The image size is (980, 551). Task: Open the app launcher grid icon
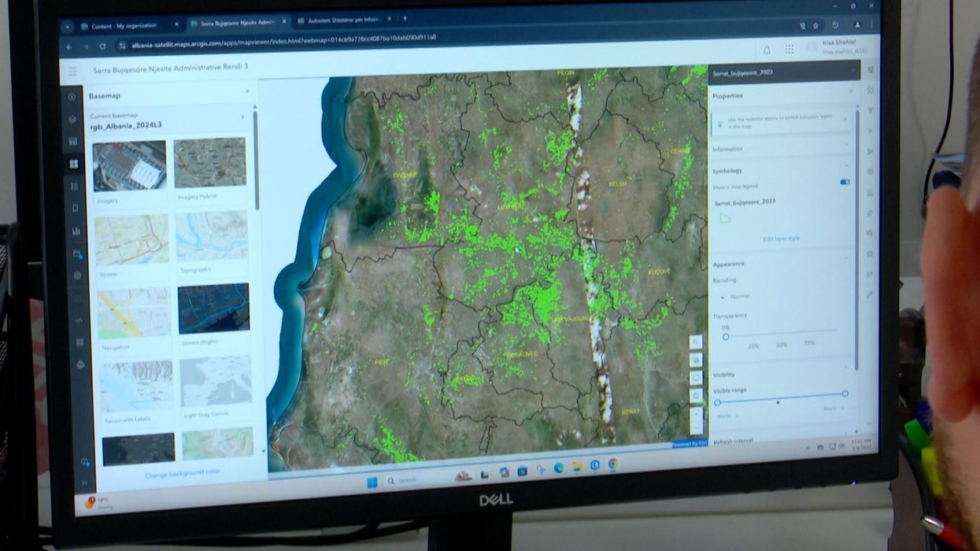click(789, 50)
